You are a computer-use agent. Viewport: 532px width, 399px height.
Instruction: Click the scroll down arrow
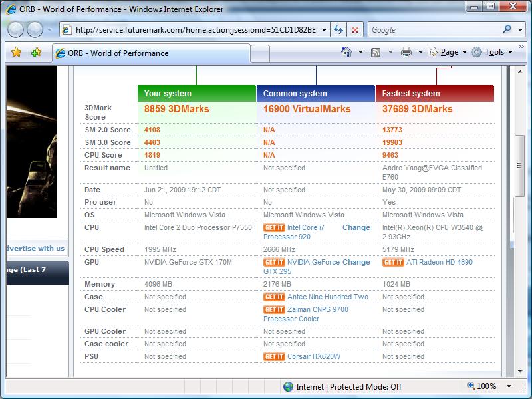[x=520, y=372]
